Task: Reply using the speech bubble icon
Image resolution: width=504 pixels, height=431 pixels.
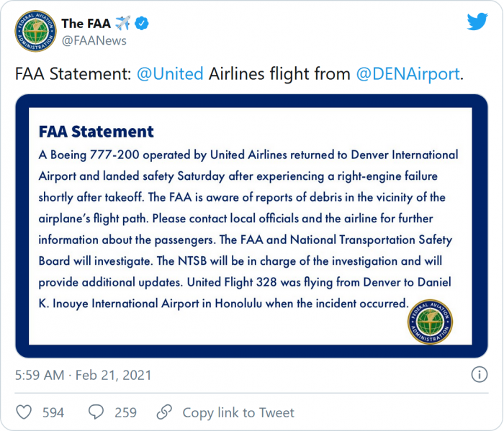Action: pyautogui.click(x=96, y=412)
